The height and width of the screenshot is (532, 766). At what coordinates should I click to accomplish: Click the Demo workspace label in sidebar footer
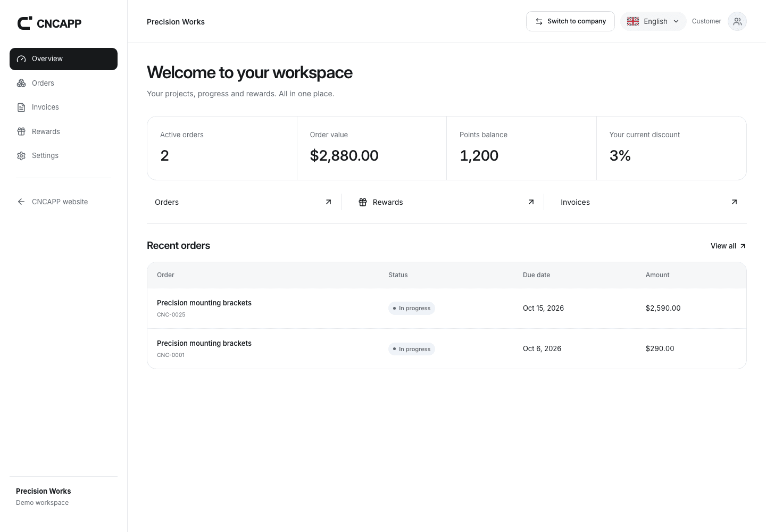click(x=42, y=503)
